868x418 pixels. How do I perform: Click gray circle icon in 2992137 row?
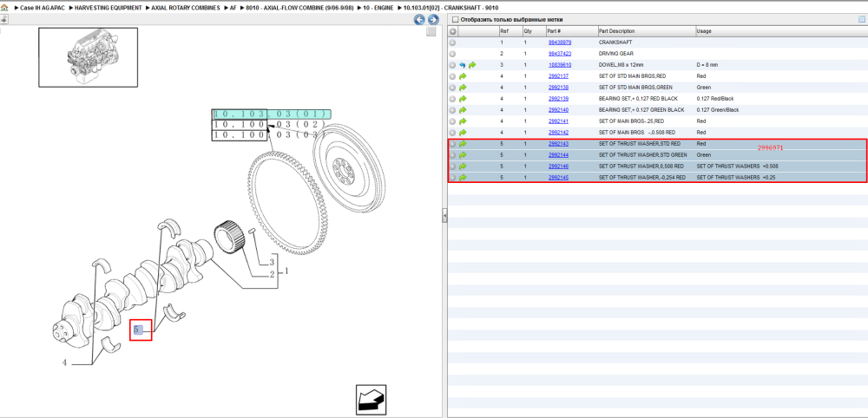click(x=452, y=76)
